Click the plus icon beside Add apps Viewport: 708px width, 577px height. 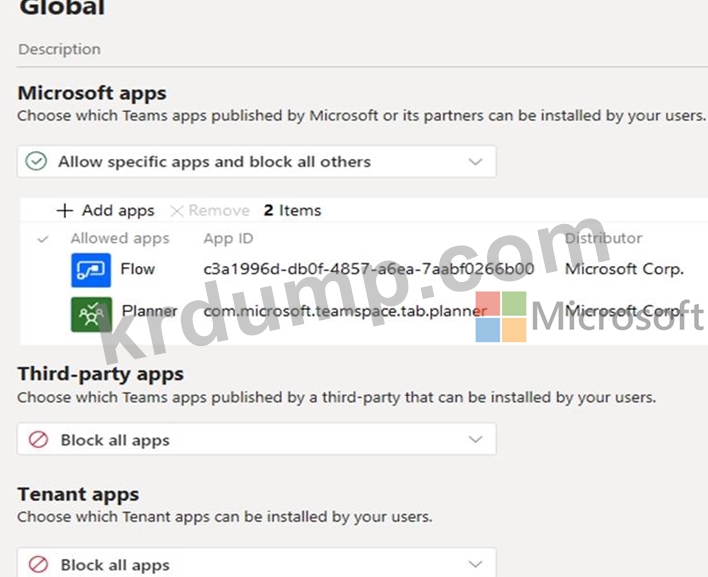65,211
